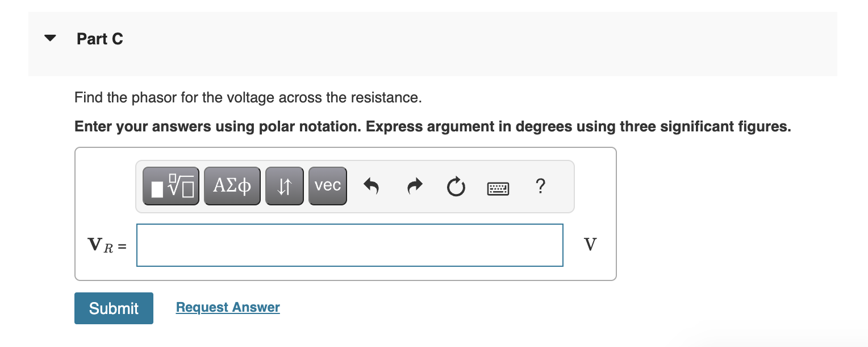This screenshot has width=868, height=347.
Task: Click the Part C heading triangle
Action: coord(50,38)
